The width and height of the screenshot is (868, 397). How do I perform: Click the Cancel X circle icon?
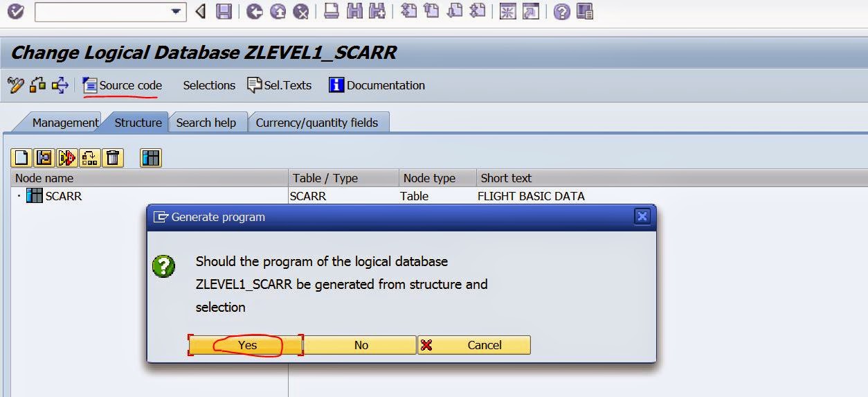click(x=300, y=12)
